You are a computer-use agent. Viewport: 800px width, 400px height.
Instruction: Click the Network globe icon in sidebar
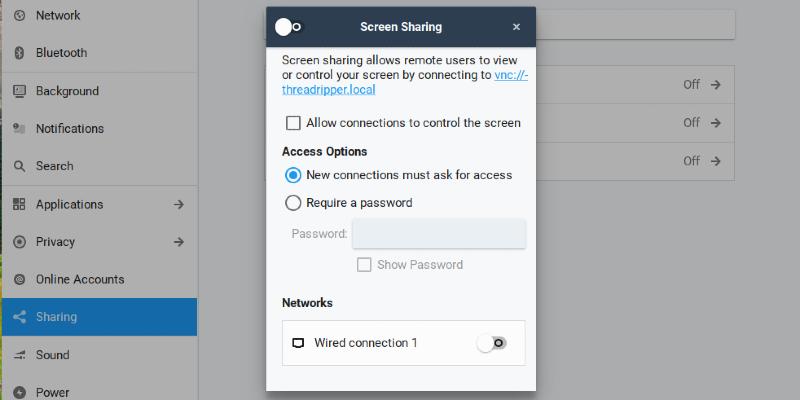click(x=19, y=16)
